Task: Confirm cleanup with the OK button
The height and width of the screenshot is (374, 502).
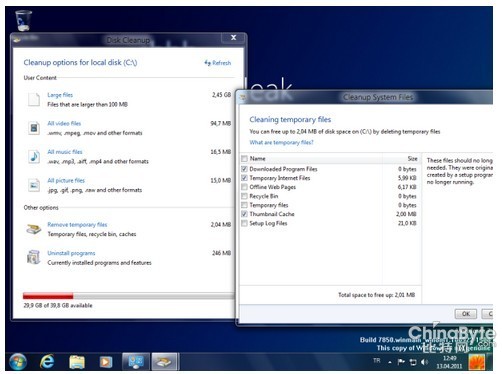Action: click(x=466, y=314)
